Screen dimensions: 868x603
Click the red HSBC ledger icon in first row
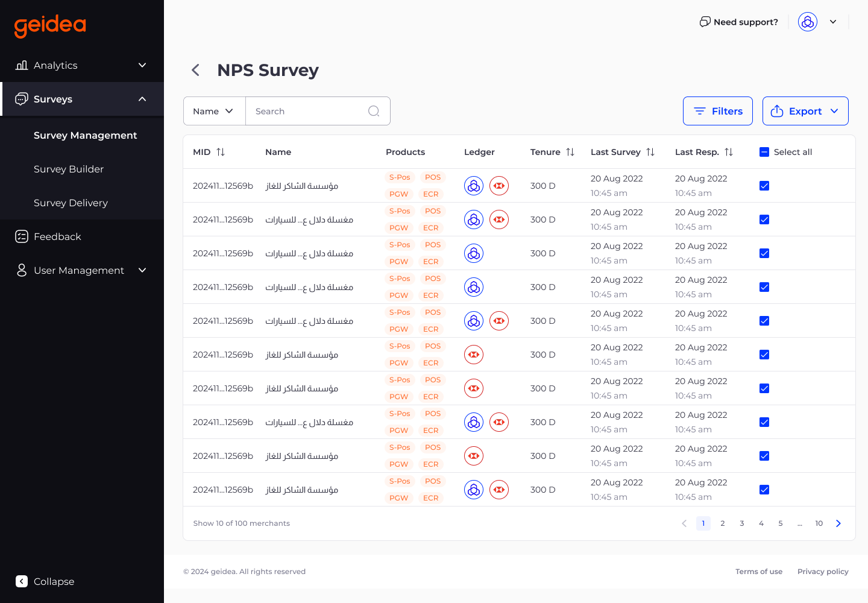click(x=499, y=185)
